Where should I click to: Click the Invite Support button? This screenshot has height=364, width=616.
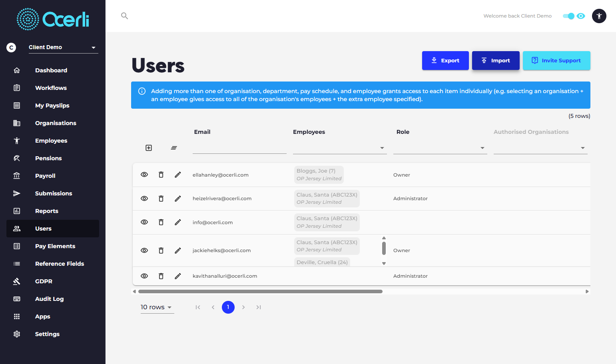point(556,61)
